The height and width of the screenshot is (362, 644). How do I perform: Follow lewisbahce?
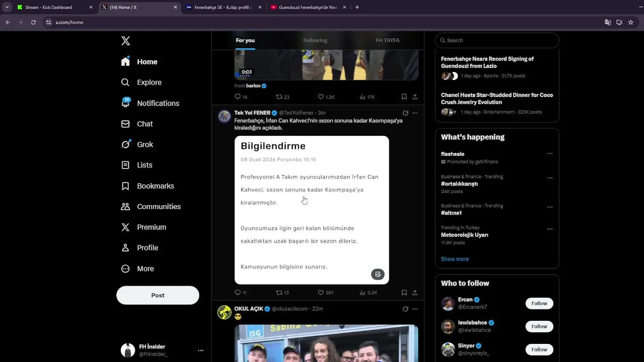(539, 327)
